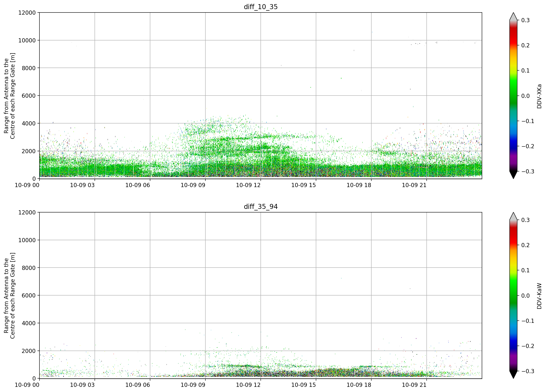Click the top colorbar tick label −0.2
546x392 pixels.
click(x=528, y=146)
